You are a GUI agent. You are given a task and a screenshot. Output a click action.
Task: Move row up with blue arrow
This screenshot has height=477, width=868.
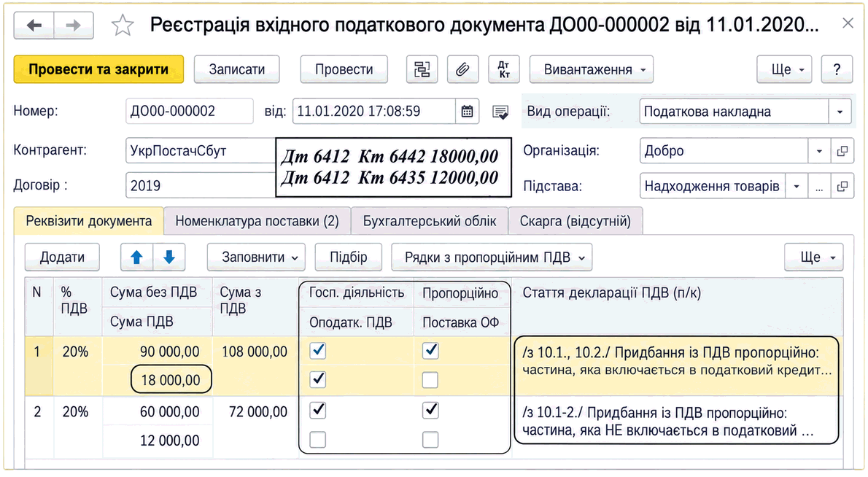[136, 257]
